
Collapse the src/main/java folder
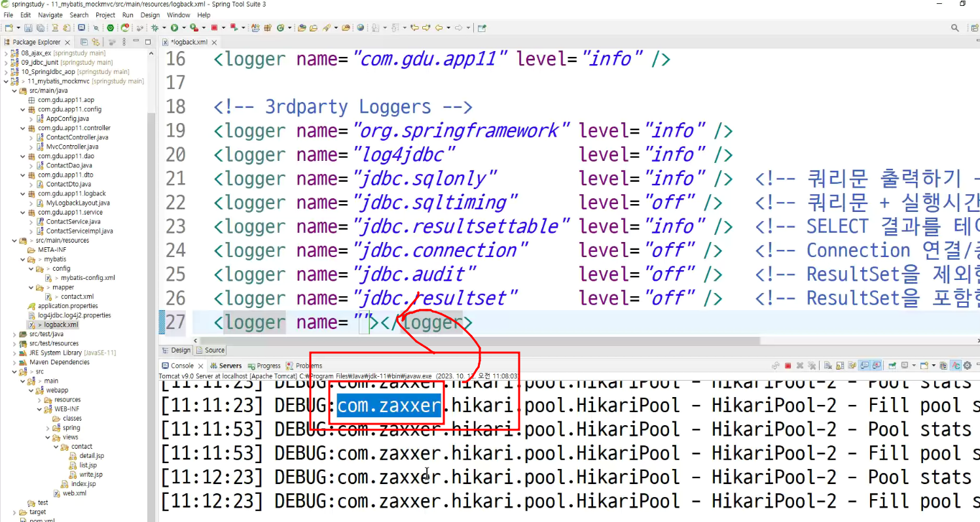[14, 90]
